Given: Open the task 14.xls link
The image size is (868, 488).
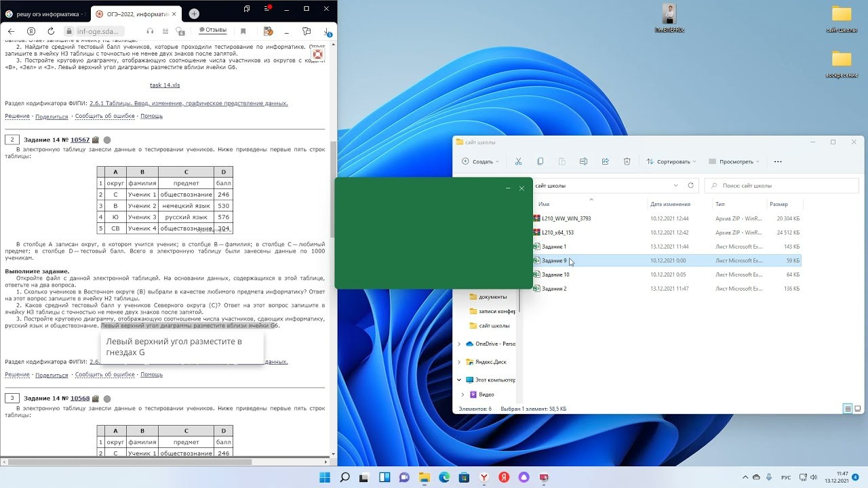Looking at the screenshot, I should (x=165, y=85).
